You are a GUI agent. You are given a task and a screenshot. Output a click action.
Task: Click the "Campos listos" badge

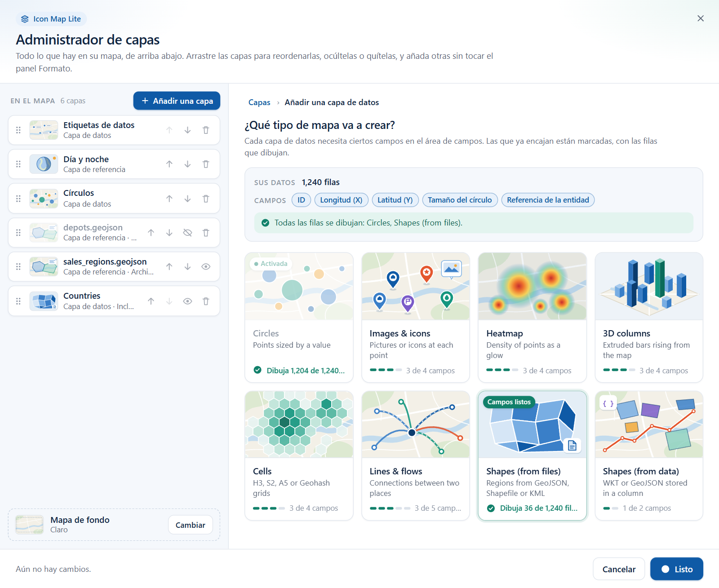point(509,402)
